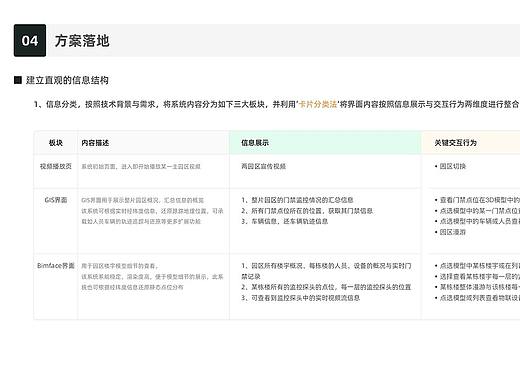
Task: Click the '该系统系统稳定，渲染度高' description line
Action: pos(152,277)
